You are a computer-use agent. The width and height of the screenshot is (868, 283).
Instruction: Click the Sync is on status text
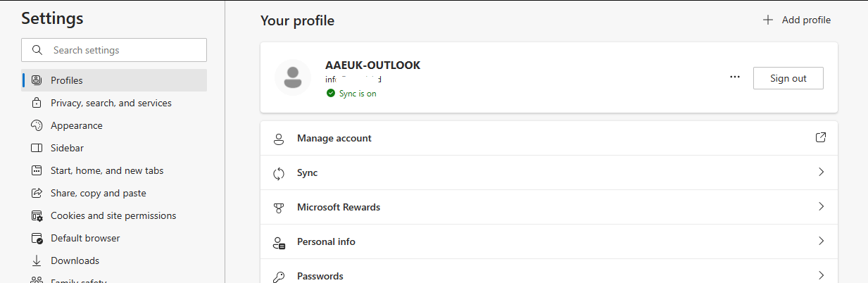pyautogui.click(x=358, y=93)
